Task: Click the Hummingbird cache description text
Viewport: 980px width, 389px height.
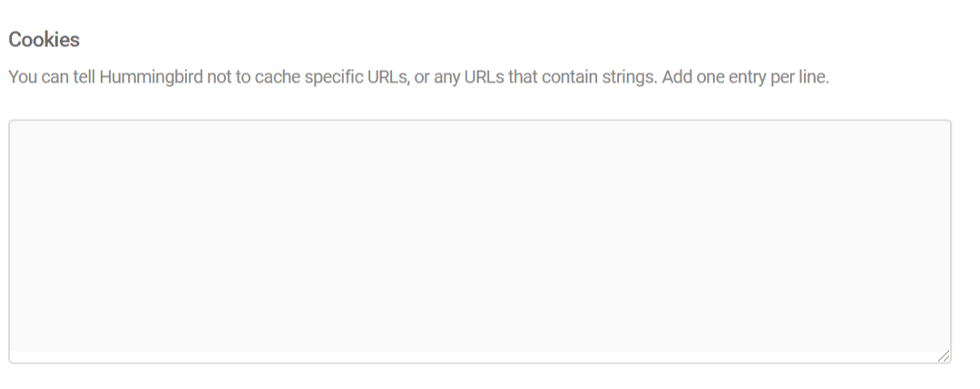Action: pos(417,77)
